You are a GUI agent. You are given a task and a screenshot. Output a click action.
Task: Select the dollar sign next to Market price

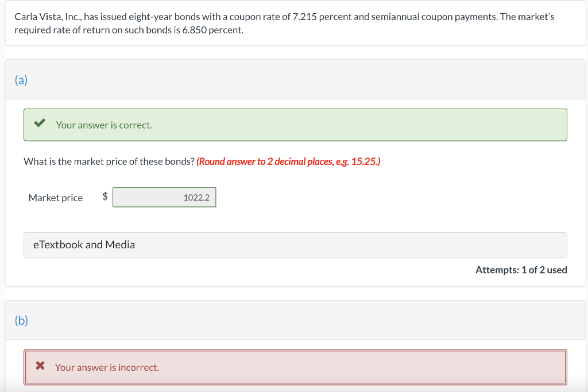click(105, 197)
